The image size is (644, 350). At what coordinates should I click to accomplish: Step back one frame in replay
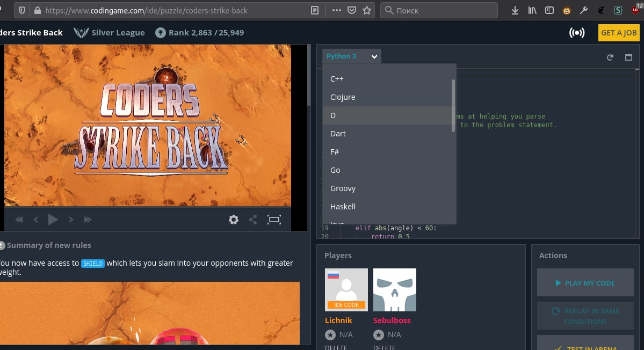coord(36,220)
